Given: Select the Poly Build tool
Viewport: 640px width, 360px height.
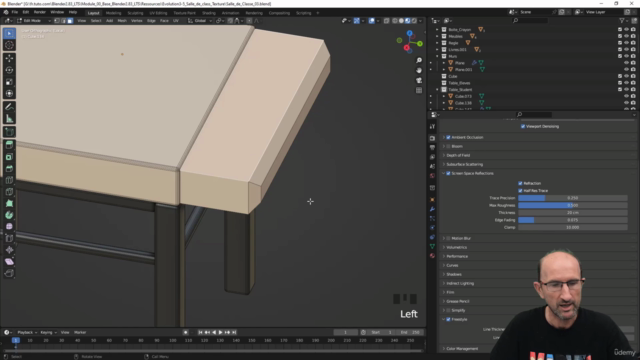Looking at the screenshot, I should (9, 203).
